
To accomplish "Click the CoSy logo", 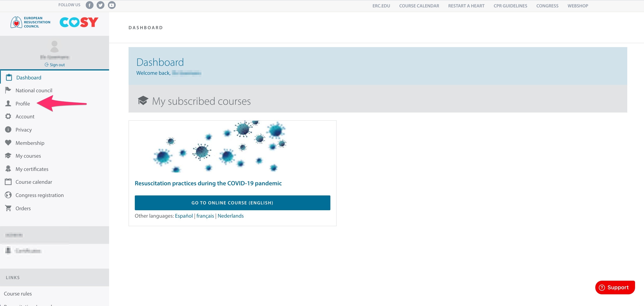I will pyautogui.click(x=79, y=22).
